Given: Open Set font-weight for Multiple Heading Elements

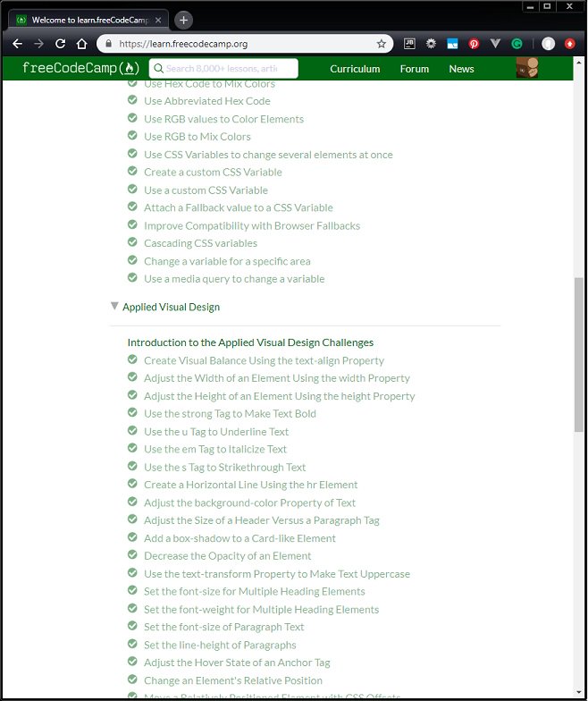Looking at the screenshot, I should tap(261, 610).
